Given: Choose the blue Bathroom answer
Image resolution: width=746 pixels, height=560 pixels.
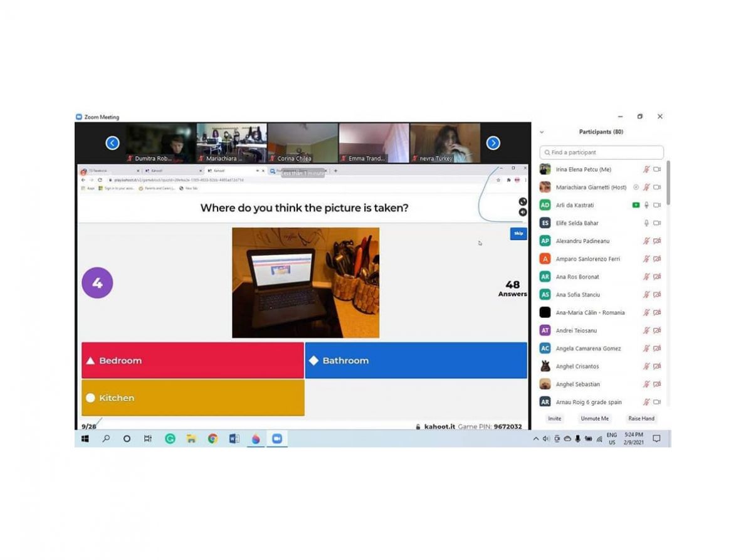Looking at the screenshot, I should (x=416, y=360).
